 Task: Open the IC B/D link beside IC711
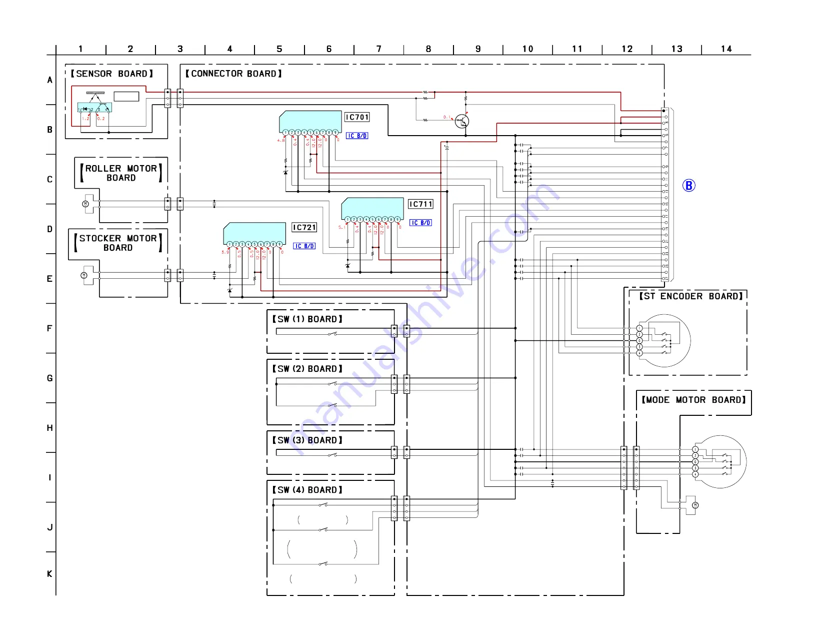click(x=420, y=223)
